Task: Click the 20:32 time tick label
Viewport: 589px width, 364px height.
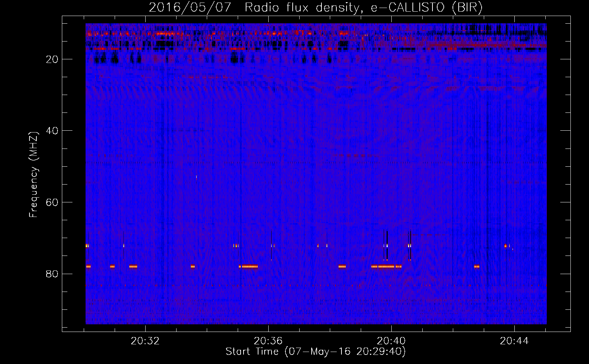Action: tap(145, 341)
